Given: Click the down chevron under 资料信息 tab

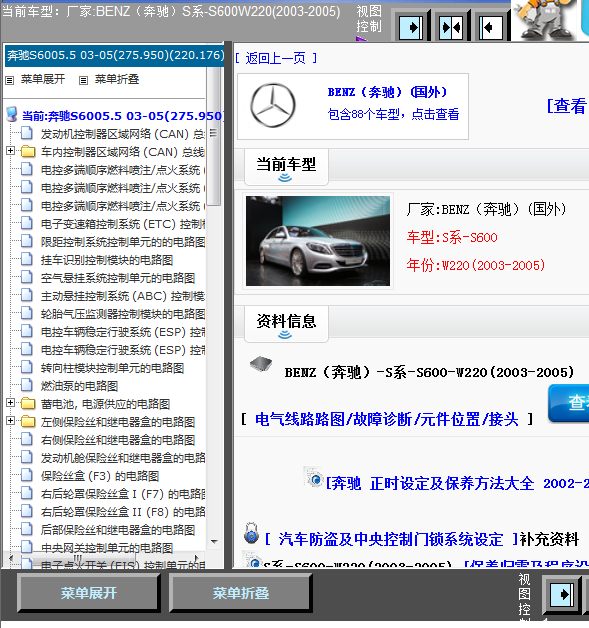Looking at the screenshot, I should tap(285, 335).
